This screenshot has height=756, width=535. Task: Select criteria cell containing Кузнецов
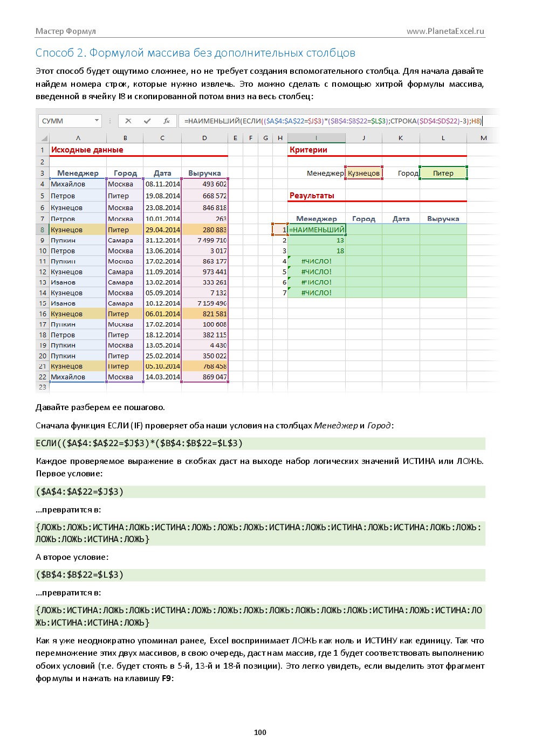364,173
